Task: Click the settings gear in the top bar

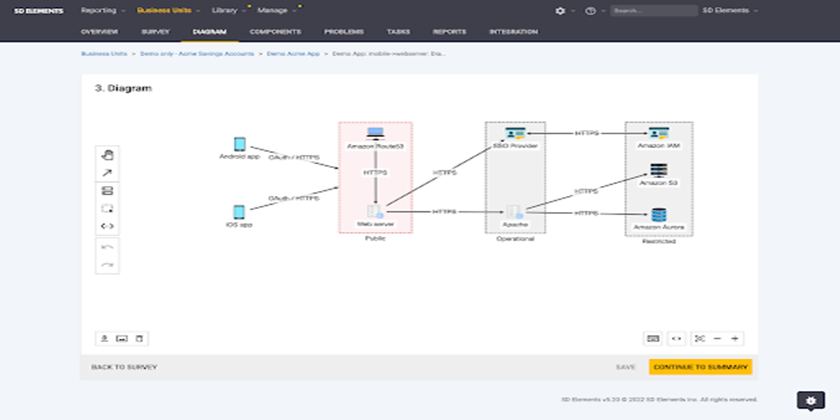Action: click(560, 11)
